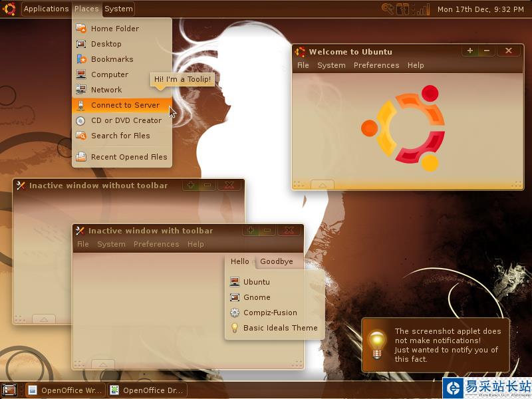Open Bookmarks entry in Places menu
Viewport: 532px width, 399px height.
tap(122, 59)
